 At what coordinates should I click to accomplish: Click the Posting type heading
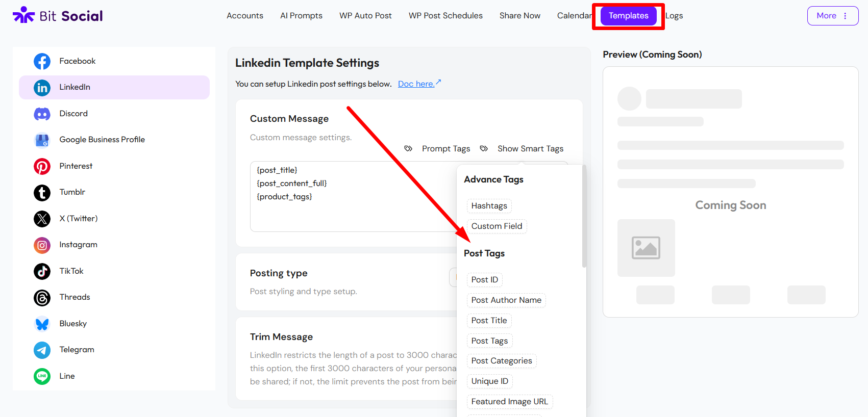pos(279,273)
